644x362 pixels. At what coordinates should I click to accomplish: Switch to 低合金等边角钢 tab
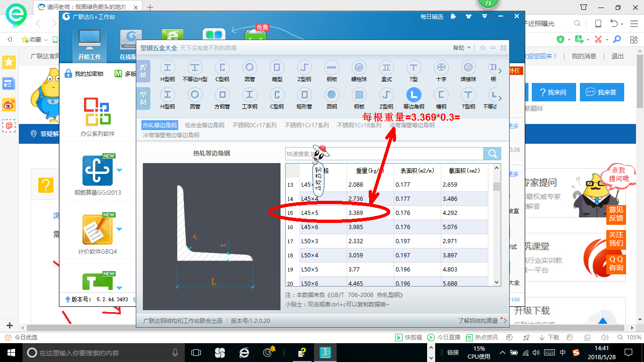coord(205,125)
